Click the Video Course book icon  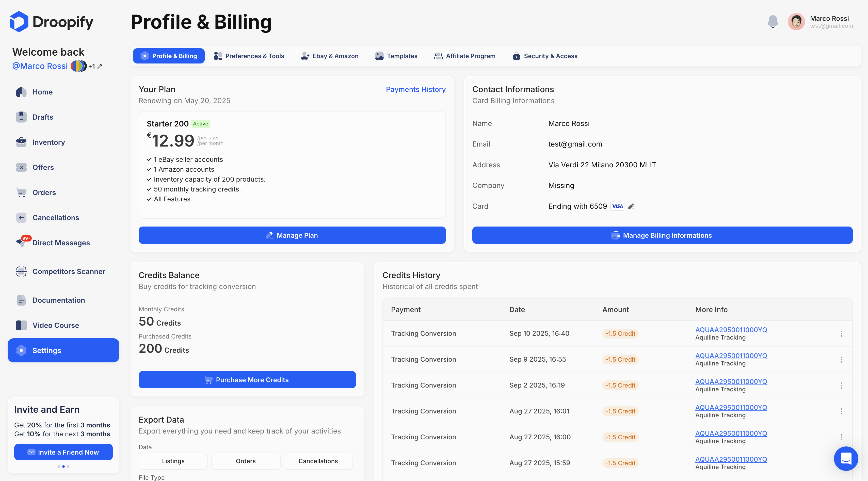21,325
